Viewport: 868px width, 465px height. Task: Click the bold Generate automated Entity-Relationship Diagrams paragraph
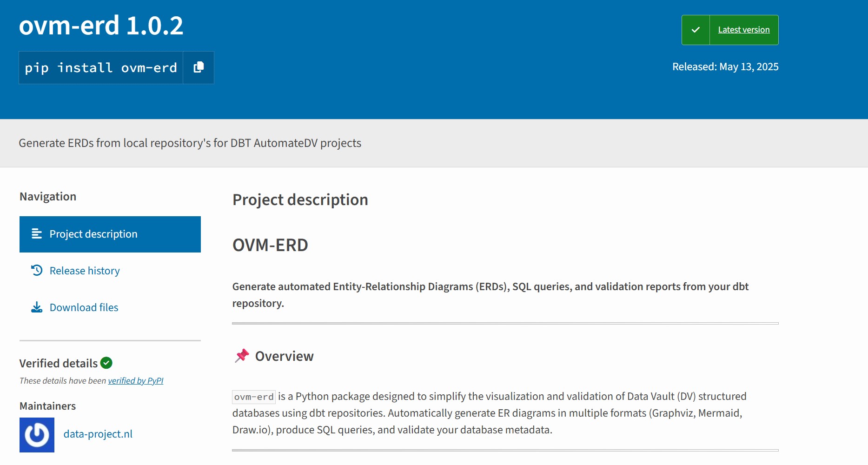490,295
